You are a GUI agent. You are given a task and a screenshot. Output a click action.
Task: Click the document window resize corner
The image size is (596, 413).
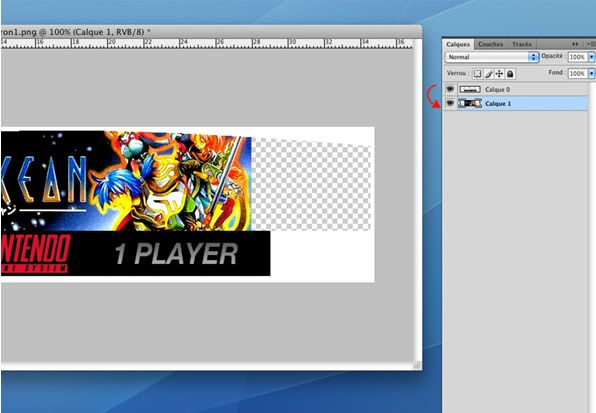click(417, 365)
